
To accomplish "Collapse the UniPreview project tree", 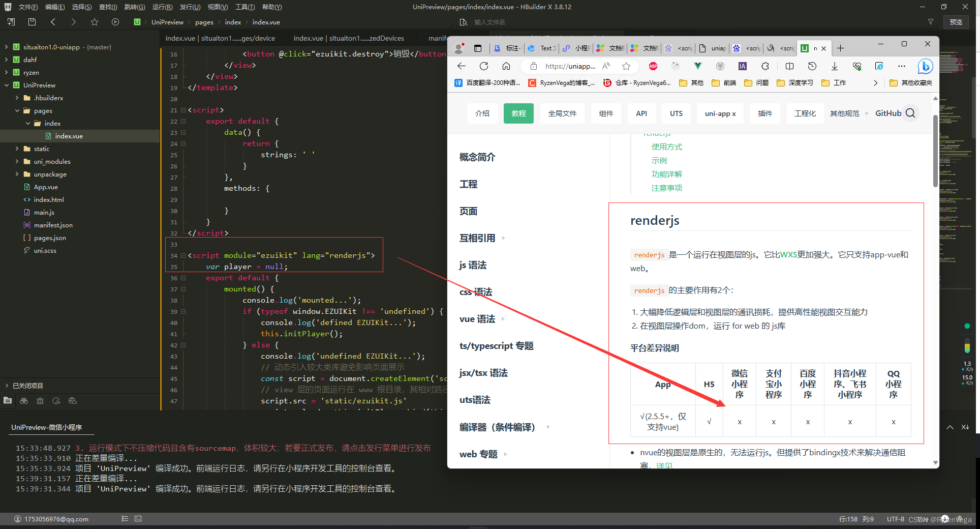I will [x=6, y=85].
